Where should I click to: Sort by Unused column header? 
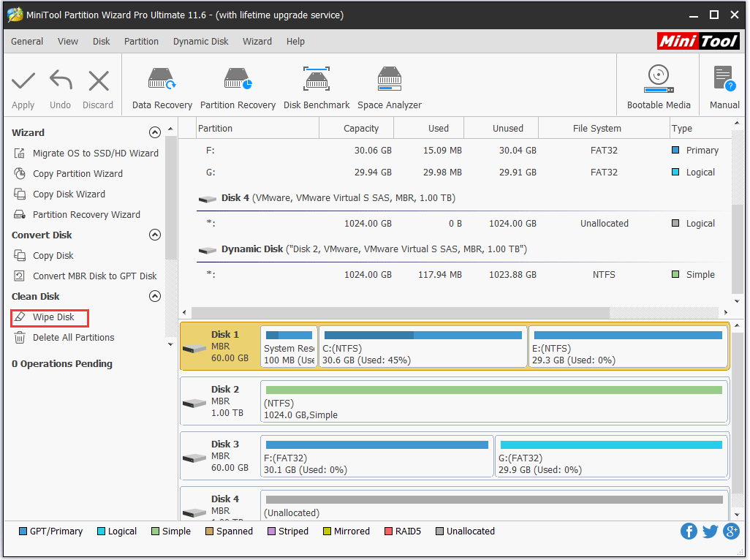click(501, 128)
